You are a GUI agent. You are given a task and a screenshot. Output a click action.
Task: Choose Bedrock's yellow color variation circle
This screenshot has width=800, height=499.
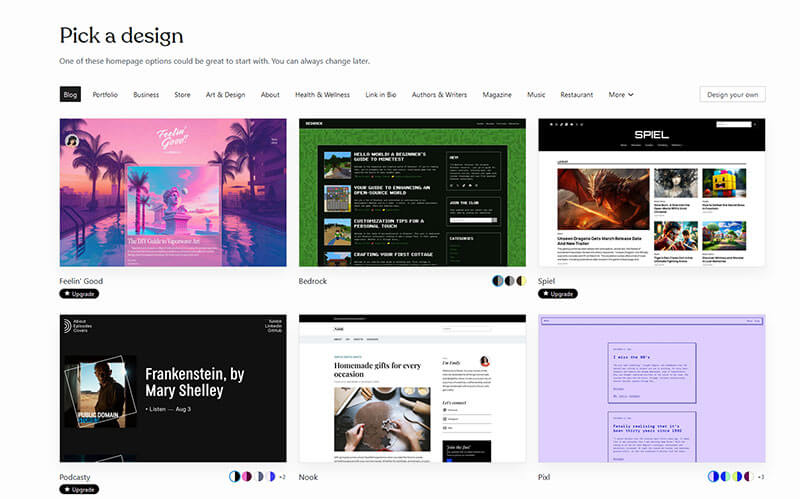pos(521,281)
